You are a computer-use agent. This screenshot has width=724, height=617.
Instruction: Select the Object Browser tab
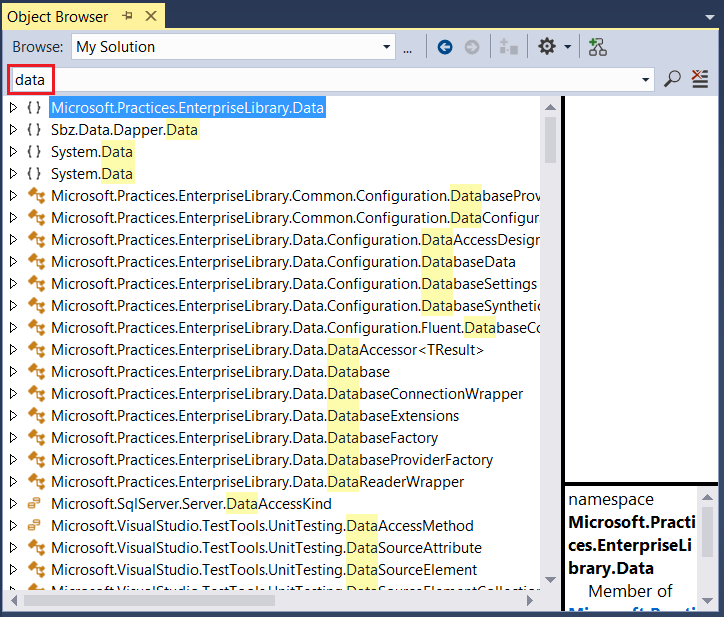click(x=57, y=16)
